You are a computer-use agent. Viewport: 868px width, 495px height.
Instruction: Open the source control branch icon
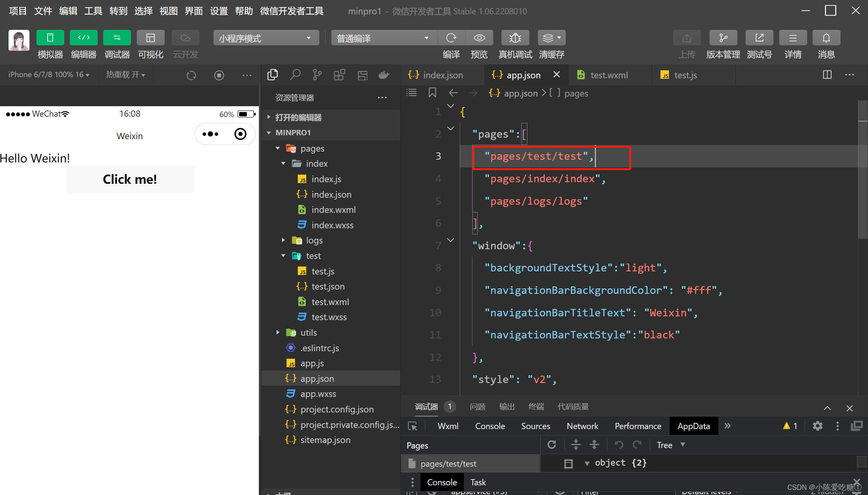click(x=317, y=75)
